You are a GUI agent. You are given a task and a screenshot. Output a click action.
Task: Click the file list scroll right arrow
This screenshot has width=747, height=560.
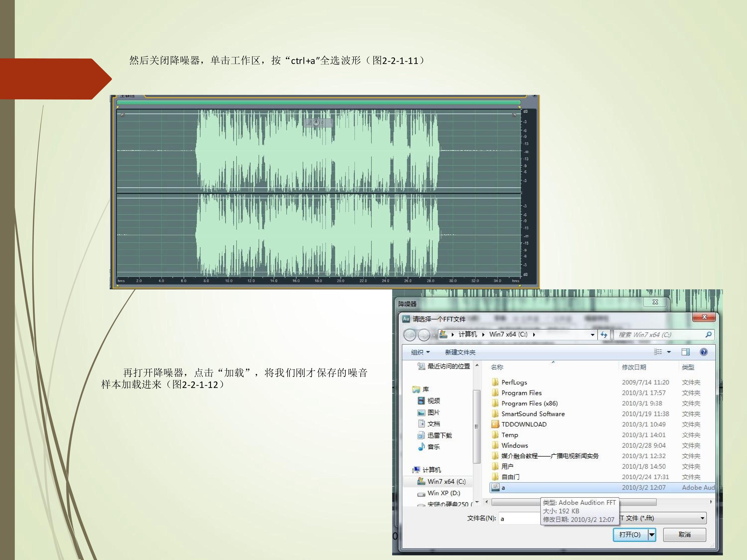(x=711, y=502)
